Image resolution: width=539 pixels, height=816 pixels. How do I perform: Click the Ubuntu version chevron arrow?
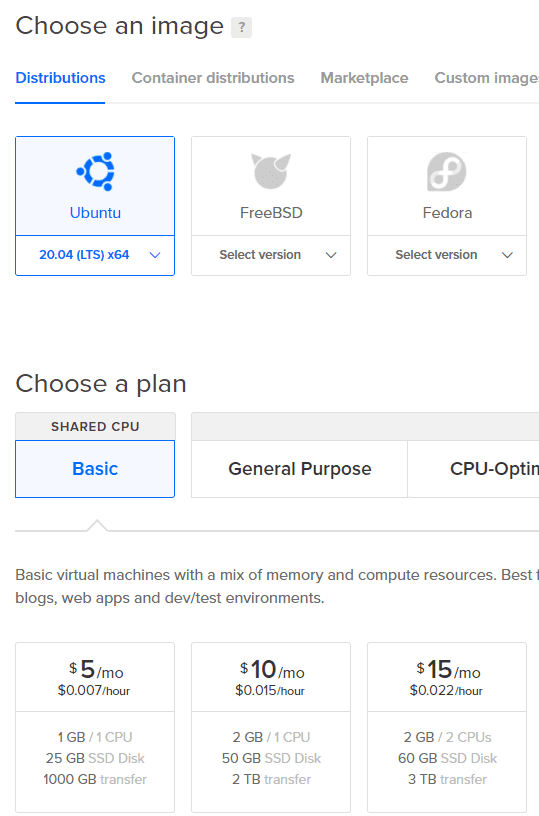(155, 255)
